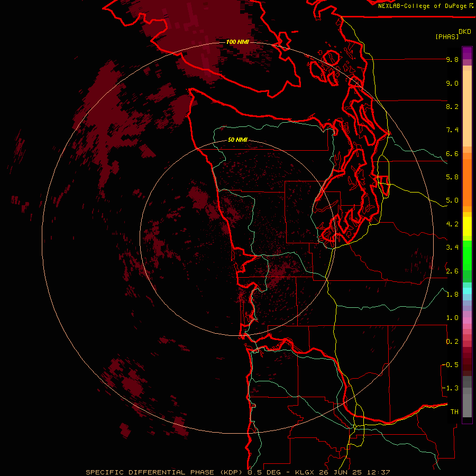Click the [PHAS] unit label above the color scale
Image resolution: width=476 pixels, height=476 pixels.
click(x=447, y=36)
